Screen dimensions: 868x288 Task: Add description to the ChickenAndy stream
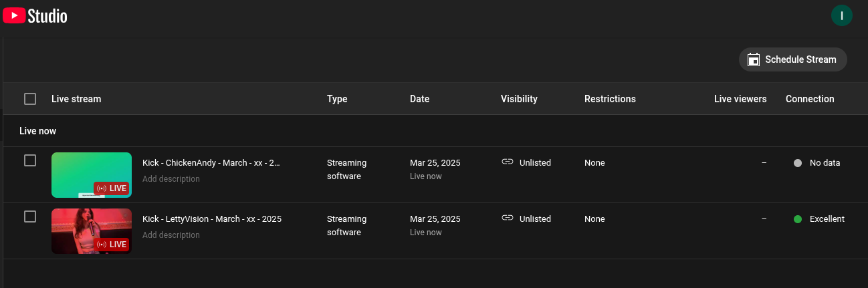coord(171,179)
